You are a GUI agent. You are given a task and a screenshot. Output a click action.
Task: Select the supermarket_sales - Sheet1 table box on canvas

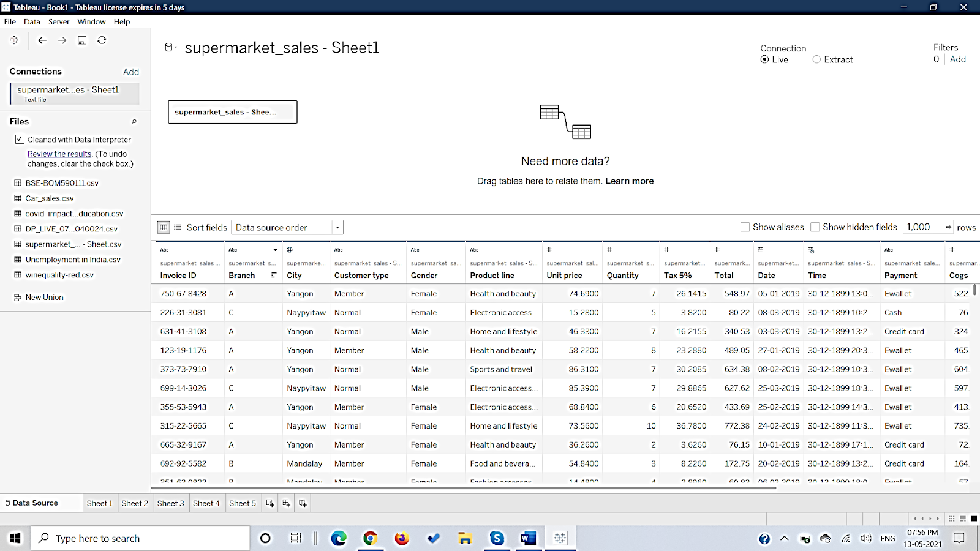233,112
